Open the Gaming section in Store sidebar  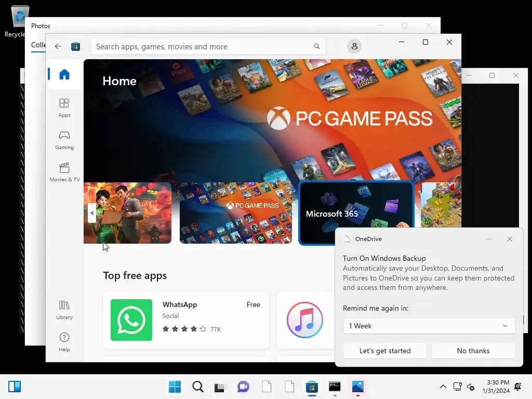64,140
